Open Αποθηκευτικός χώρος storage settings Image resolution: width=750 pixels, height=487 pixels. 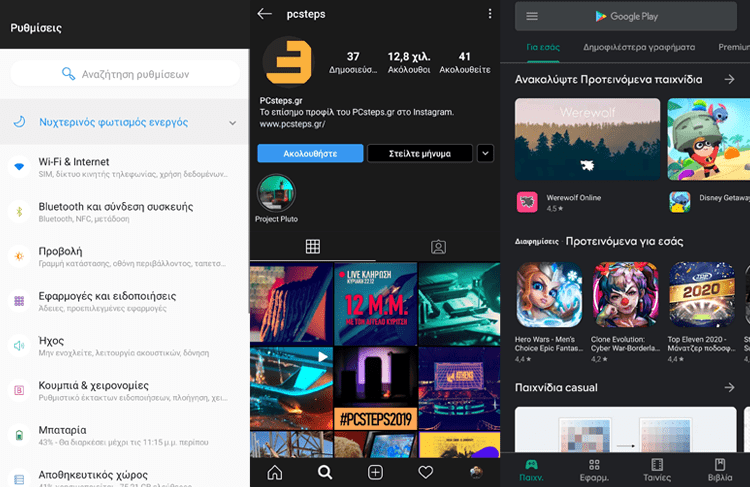[x=124, y=476]
